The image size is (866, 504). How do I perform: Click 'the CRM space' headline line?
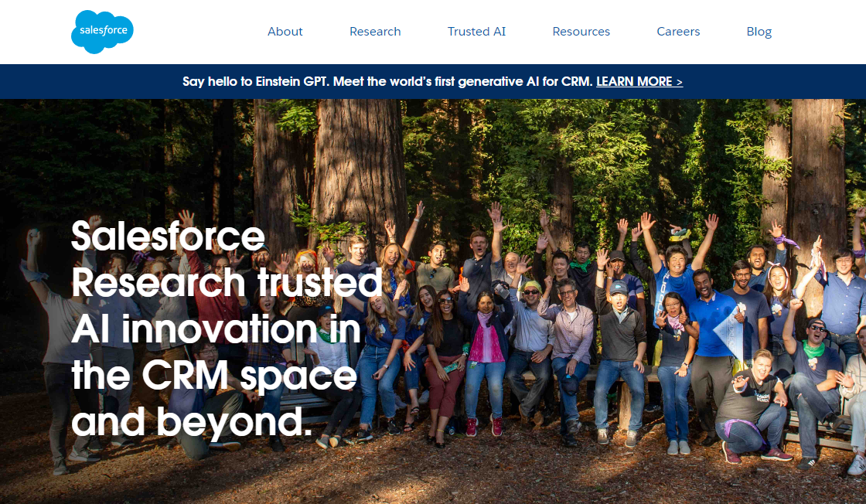click(x=214, y=376)
